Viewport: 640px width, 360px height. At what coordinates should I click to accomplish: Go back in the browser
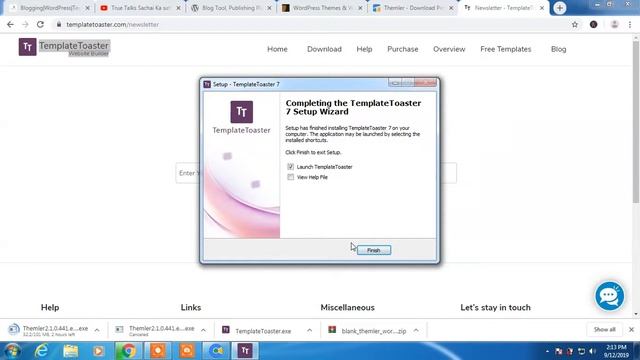10,24
